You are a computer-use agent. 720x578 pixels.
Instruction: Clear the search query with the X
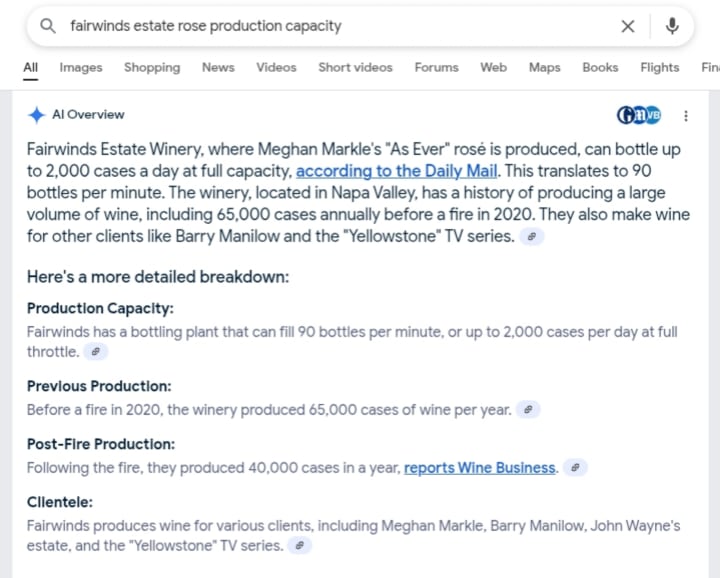628,26
